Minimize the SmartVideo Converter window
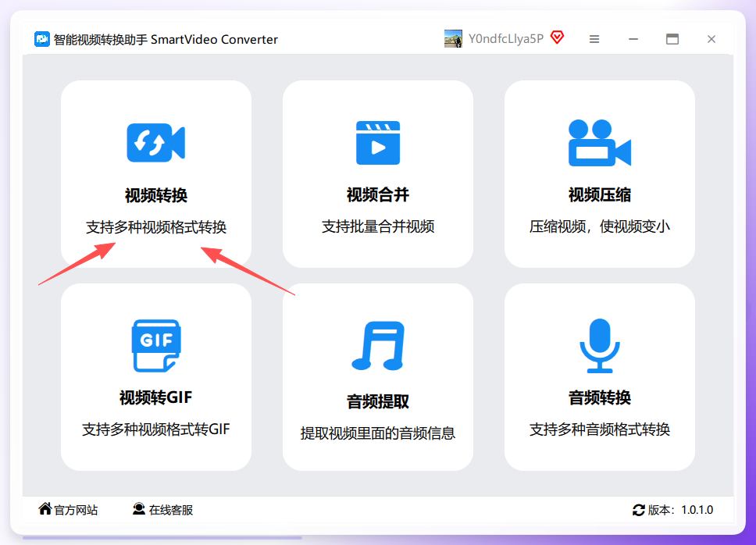The image size is (756, 545). pyautogui.click(x=633, y=39)
